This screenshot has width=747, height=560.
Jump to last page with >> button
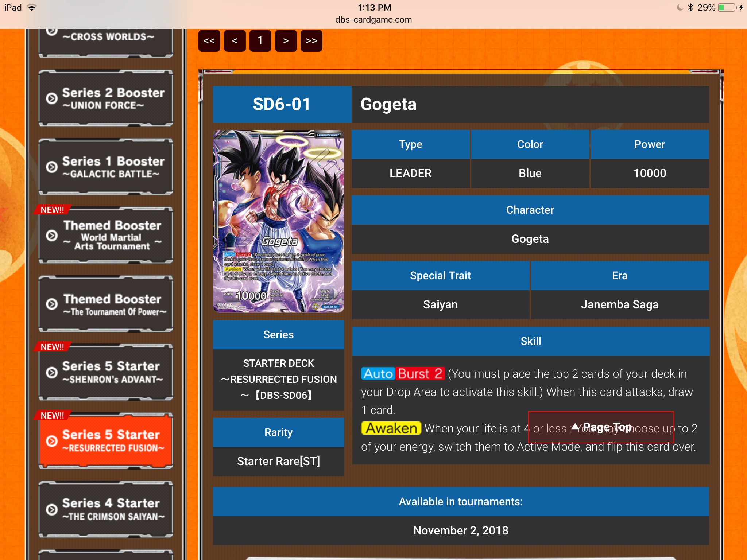(311, 41)
